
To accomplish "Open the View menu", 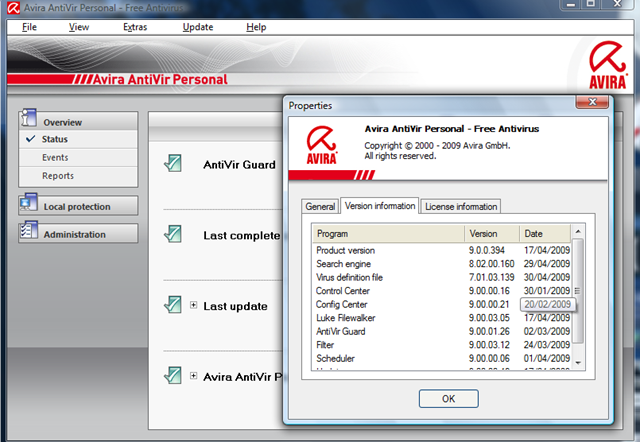I will [x=79, y=27].
